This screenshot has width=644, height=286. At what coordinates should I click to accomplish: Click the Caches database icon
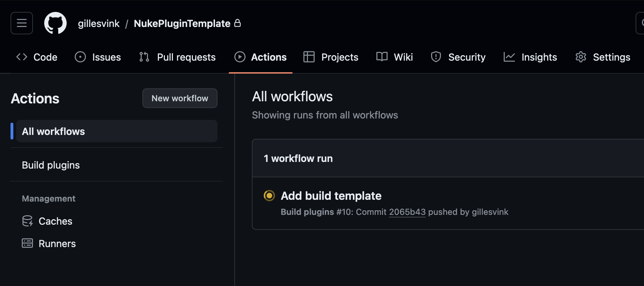point(27,221)
